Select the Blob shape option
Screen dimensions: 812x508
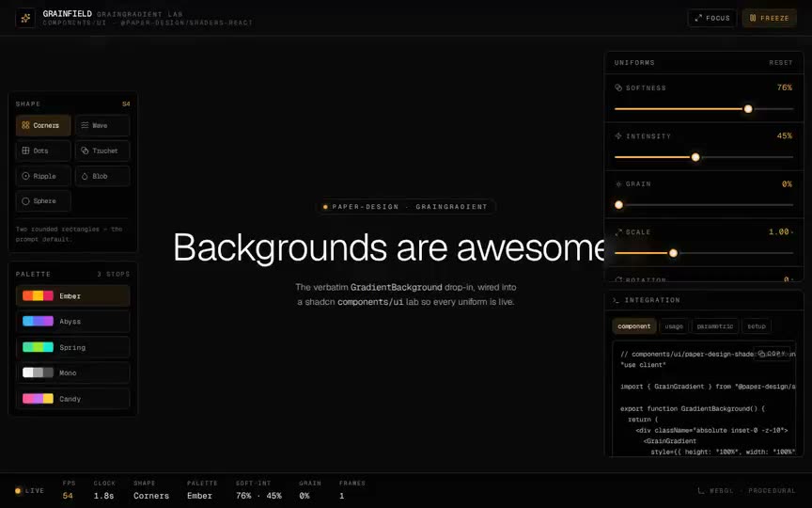(102, 176)
